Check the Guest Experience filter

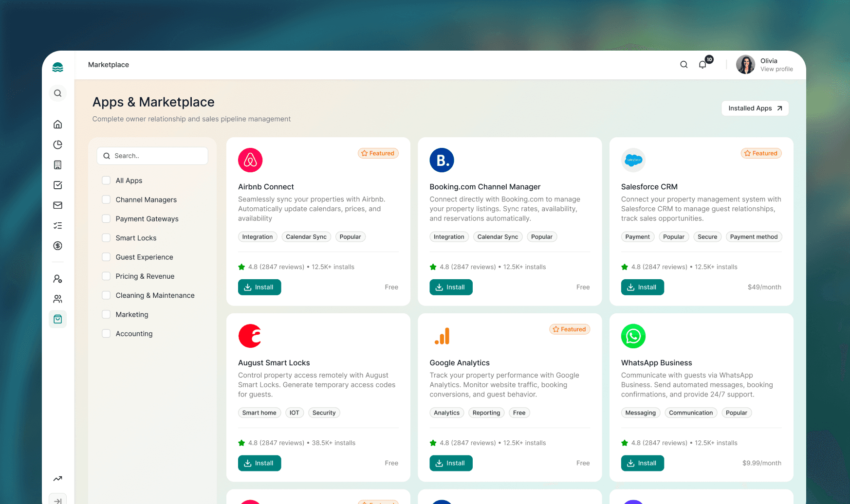click(x=106, y=257)
